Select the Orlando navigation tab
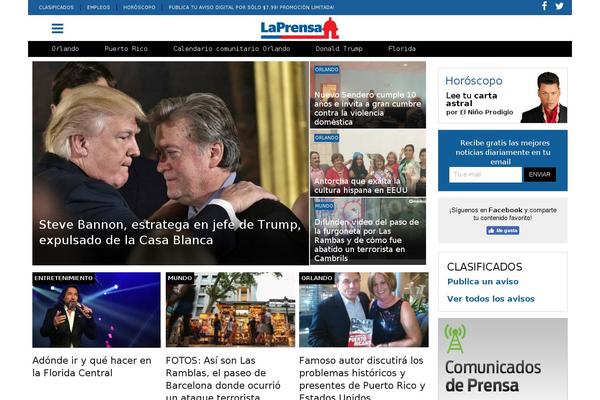Viewport: 600px width, 400px height. (x=65, y=49)
